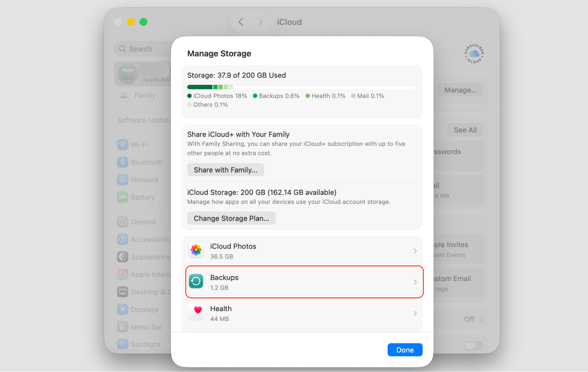Click Change Storage Plan… button
Image resolution: width=588 pixels, height=372 pixels.
(x=231, y=218)
